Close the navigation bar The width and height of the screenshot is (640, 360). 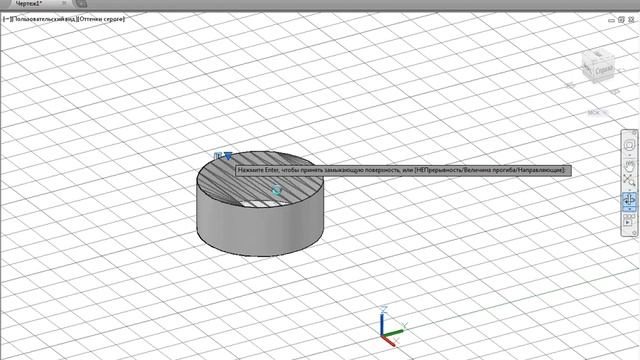(634, 133)
